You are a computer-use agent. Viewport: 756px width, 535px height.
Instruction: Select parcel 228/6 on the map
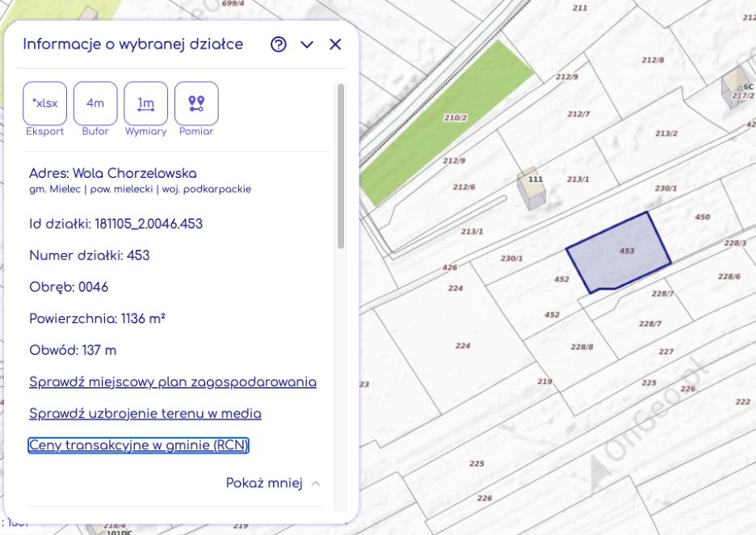[729, 277]
